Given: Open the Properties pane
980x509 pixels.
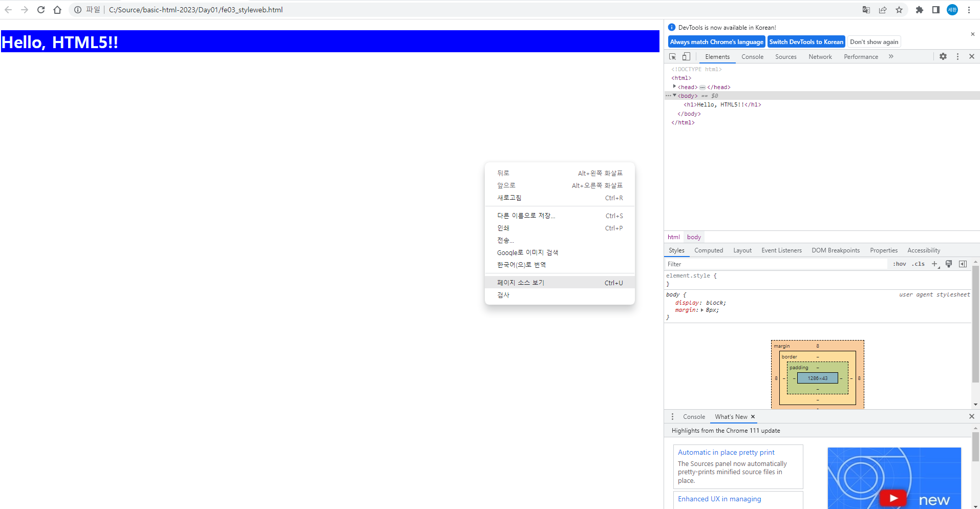Looking at the screenshot, I should [884, 250].
